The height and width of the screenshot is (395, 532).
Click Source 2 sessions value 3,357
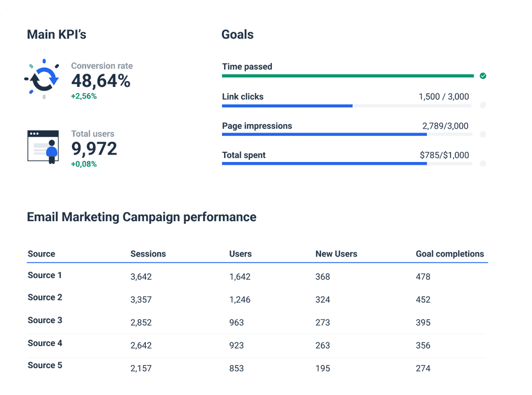(x=141, y=299)
